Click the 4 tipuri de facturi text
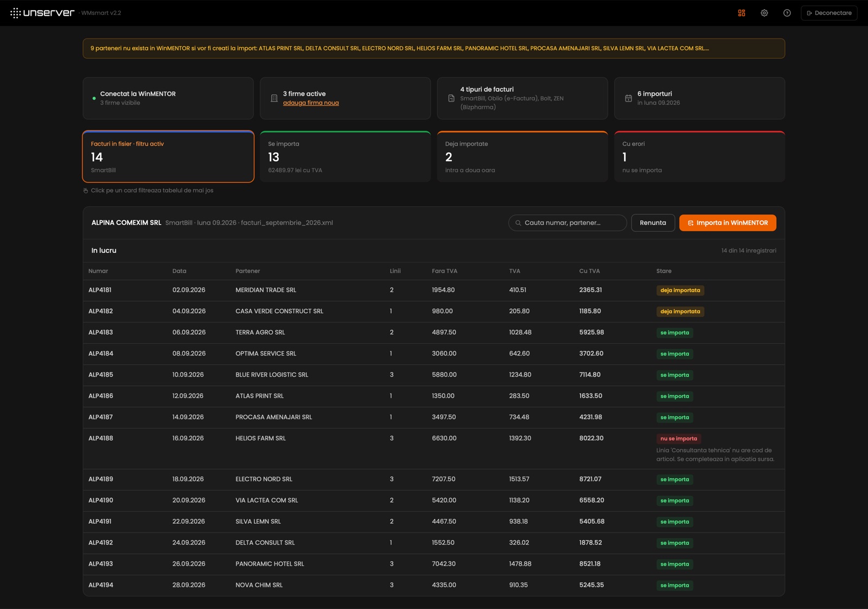The height and width of the screenshot is (609, 868). coord(487,90)
